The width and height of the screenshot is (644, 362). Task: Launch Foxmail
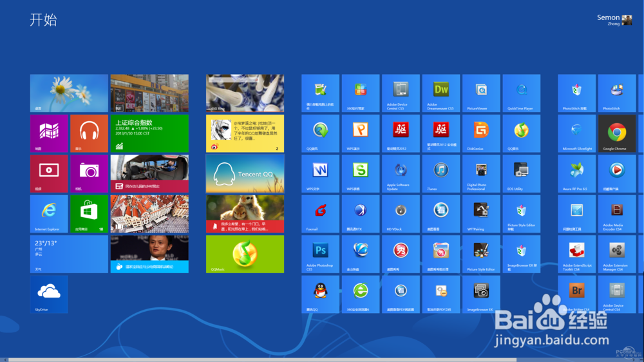click(x=320, y=214)
